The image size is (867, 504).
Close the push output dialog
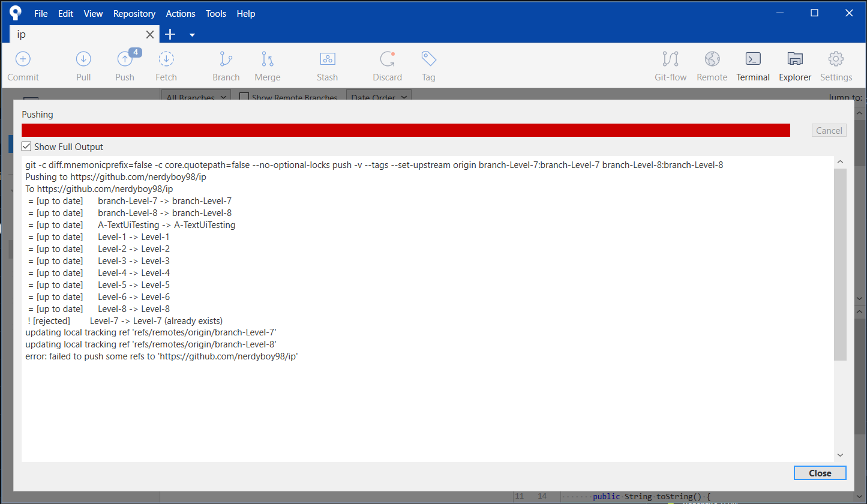point(820,473)
